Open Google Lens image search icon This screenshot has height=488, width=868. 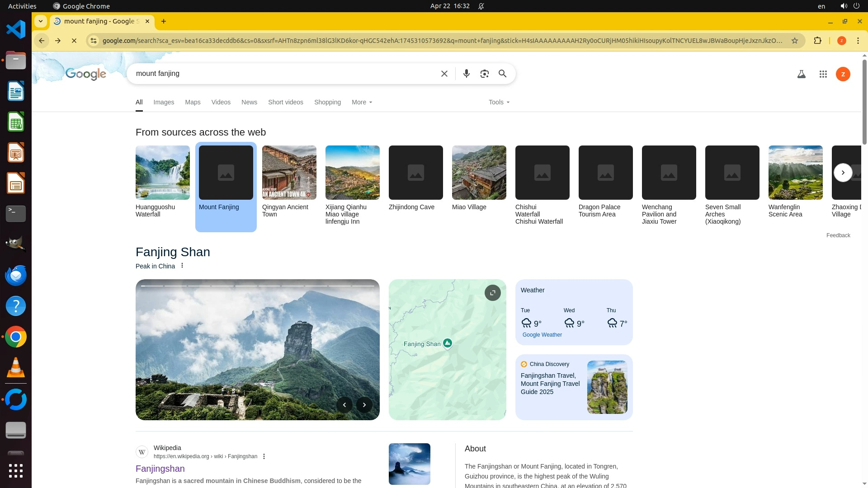coord(484,74)
